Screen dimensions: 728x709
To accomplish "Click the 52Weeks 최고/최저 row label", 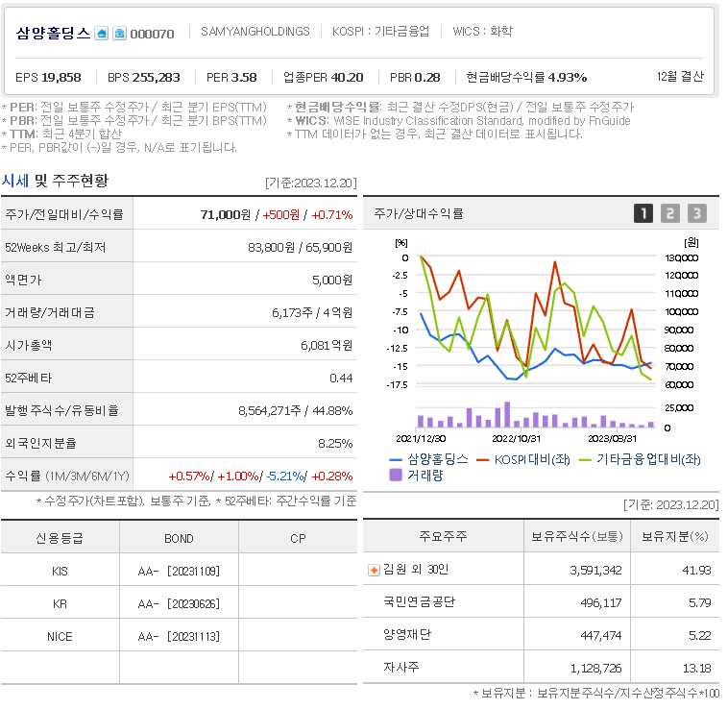I will [56, 248].
